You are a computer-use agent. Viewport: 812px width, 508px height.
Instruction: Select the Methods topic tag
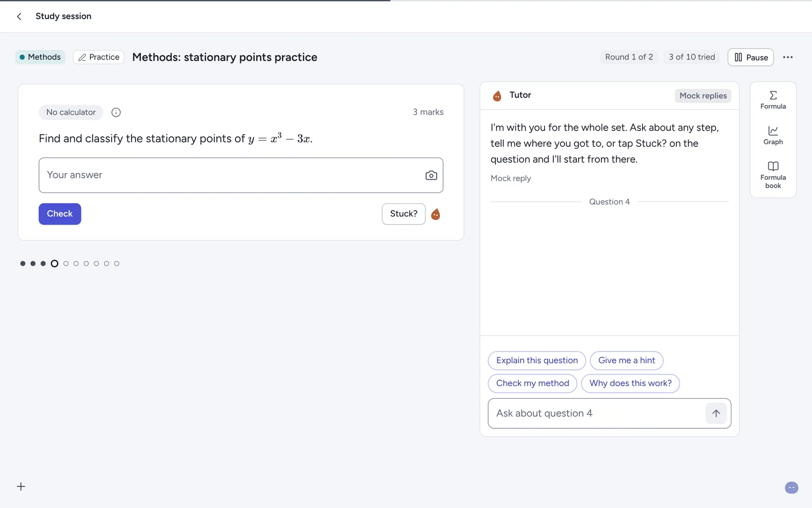pyautogui.click(x=40, y=57)
